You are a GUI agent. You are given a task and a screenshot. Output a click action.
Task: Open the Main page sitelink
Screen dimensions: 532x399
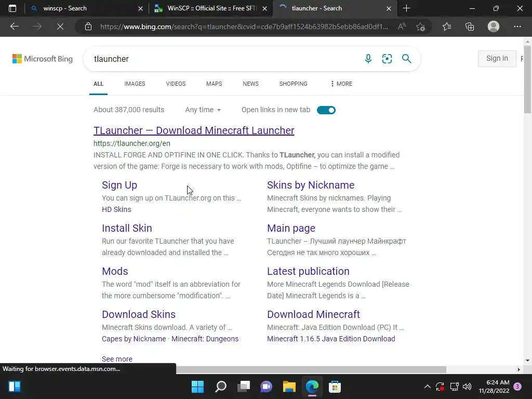click(291, 228)
